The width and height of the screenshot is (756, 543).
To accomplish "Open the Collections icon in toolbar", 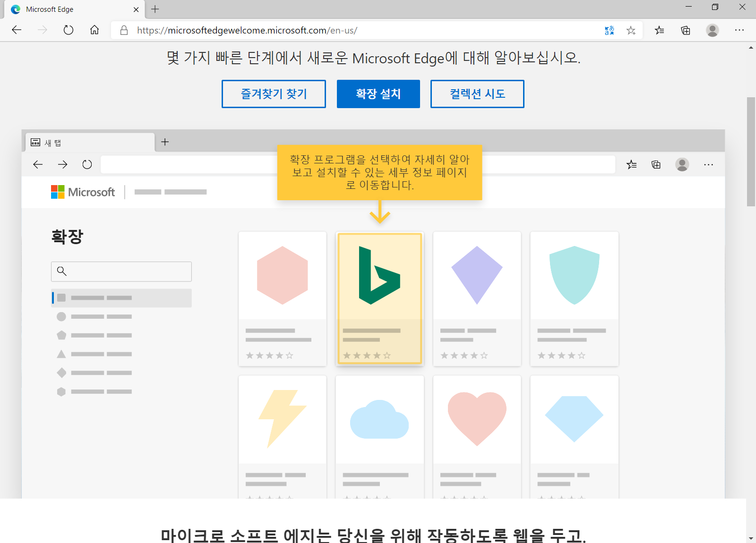I will point(686,30).
